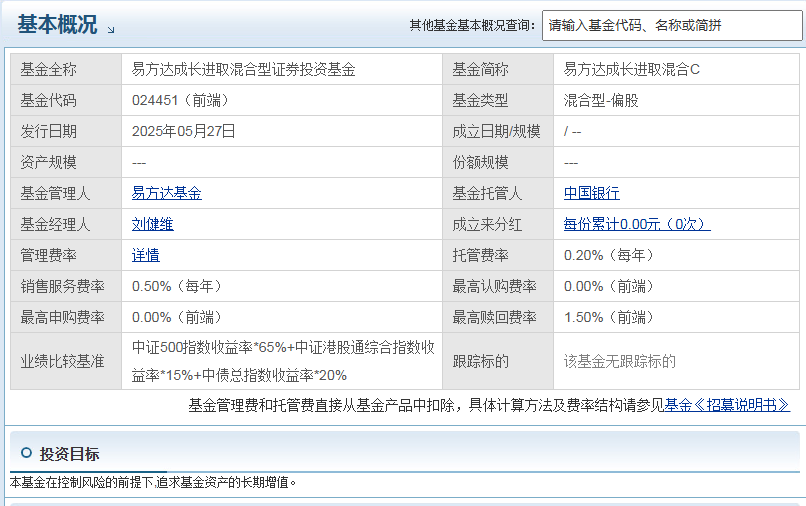Open the 每份累计0.00元（0次） dividend link
The width and height of the screenshot is (806, 506).
637,224
